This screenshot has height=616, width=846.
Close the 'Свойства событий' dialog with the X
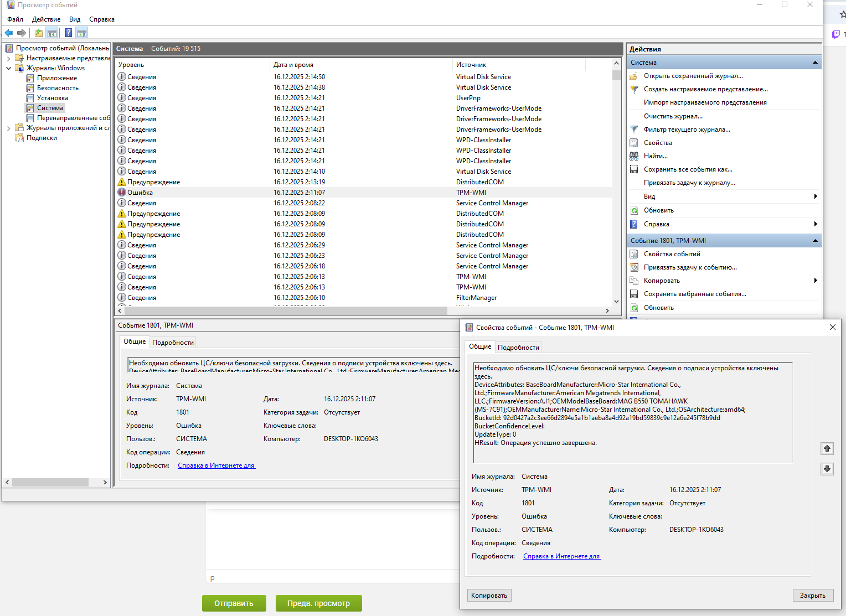click(832, 327)
